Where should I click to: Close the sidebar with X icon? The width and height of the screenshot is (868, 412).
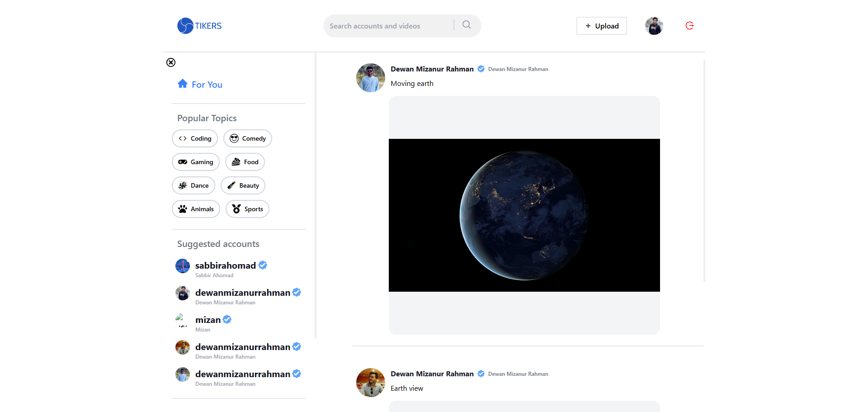pos(171,62)
